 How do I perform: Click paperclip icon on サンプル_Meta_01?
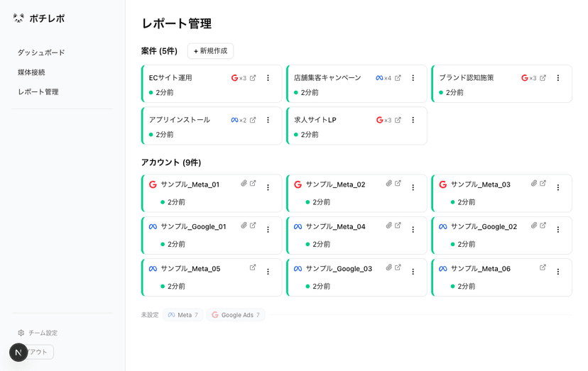(244, 183)
